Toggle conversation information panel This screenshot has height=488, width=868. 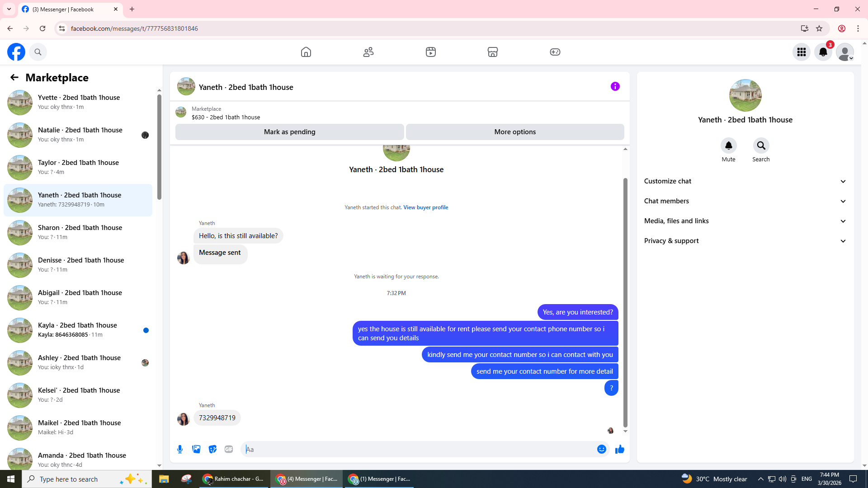615,86
